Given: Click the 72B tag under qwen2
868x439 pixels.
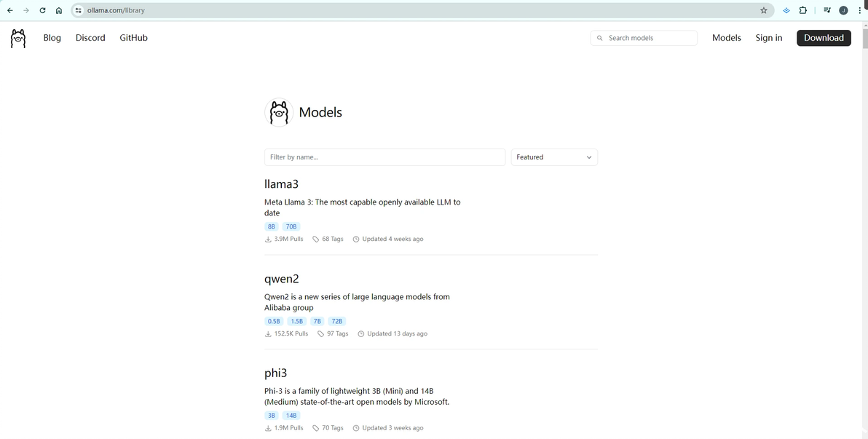Looking at the screenshot, I should coord(337,321).
